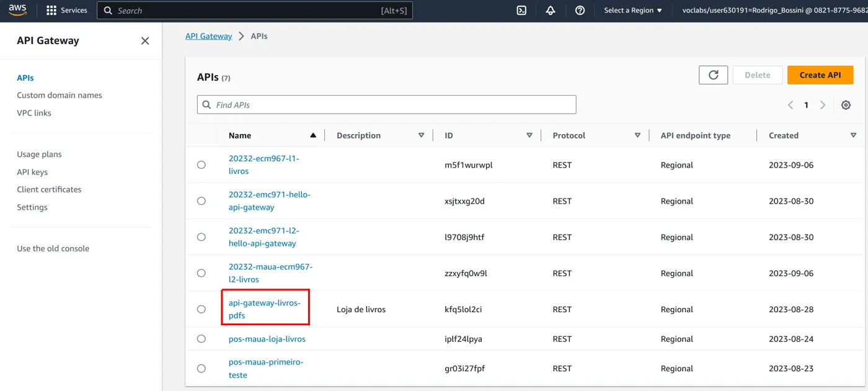The width and height of the screenshot is (868, 391).
Task: Open Usage plans in sidebar
Action: coord(39,155)
